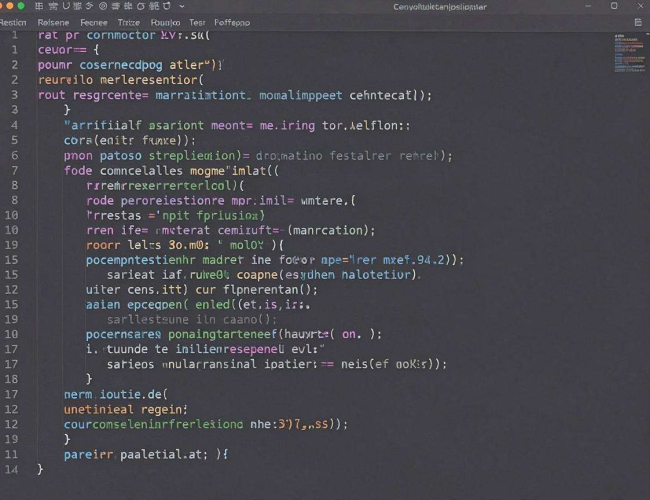The height and width of the screenshot is (500, 650).
Task: Jump using the code minimap preview
Action: pyautogui.click(x=630, y=53)
